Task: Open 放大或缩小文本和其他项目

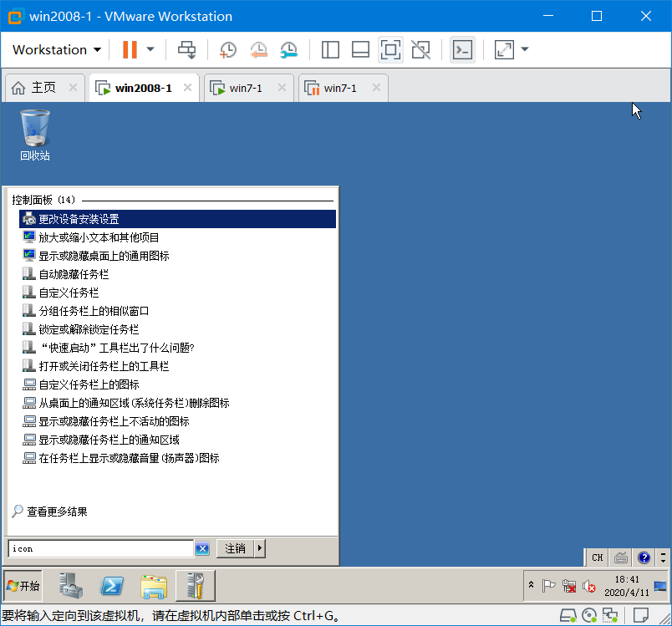Action: point(177,237)
